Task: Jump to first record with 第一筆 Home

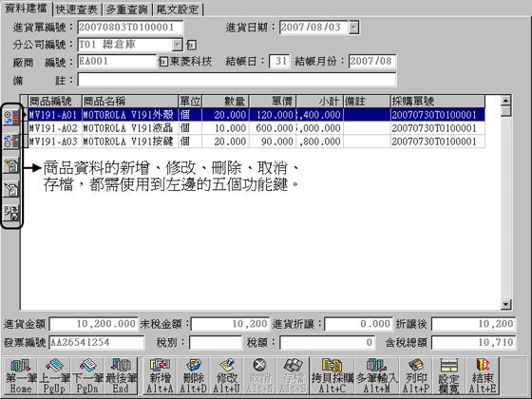Action: click(x=21, y=376)
